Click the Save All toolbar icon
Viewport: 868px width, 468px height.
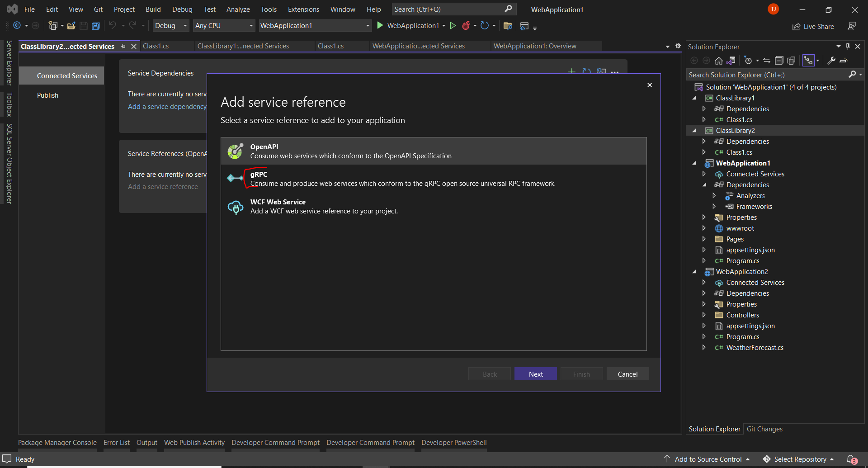pyautogui.click(x=95, y=26)
